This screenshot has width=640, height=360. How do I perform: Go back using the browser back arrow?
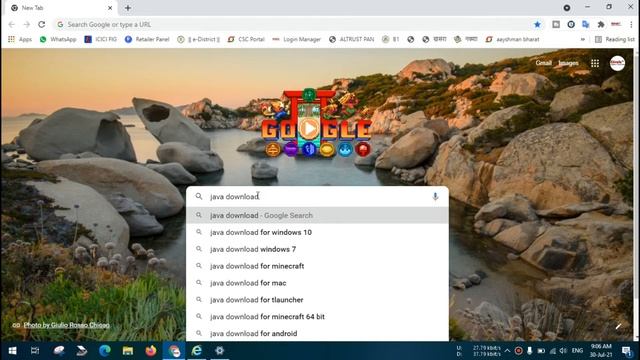click(11, 24)
